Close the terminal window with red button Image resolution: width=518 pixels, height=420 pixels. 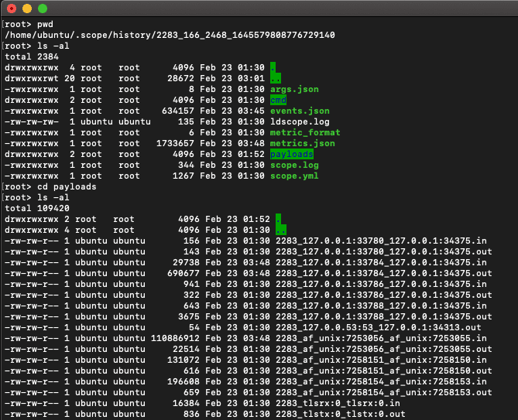11,9
